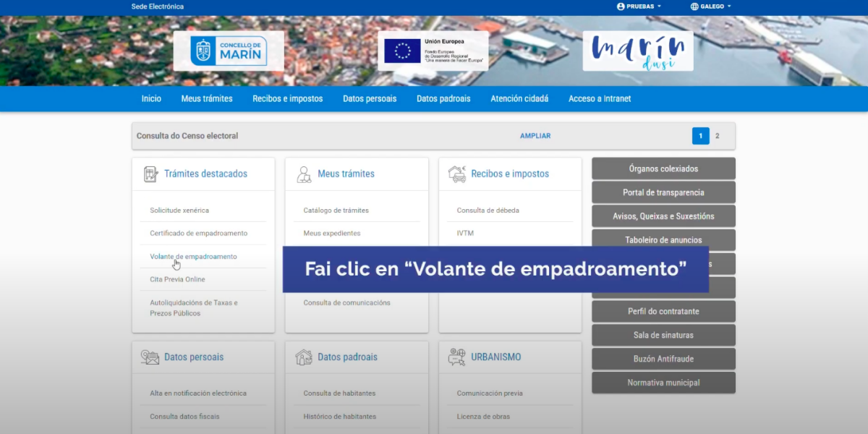Viewport: 868px width, 434px height.
Task: Click Datos padroais card heading
Action: tap(347, 357)
